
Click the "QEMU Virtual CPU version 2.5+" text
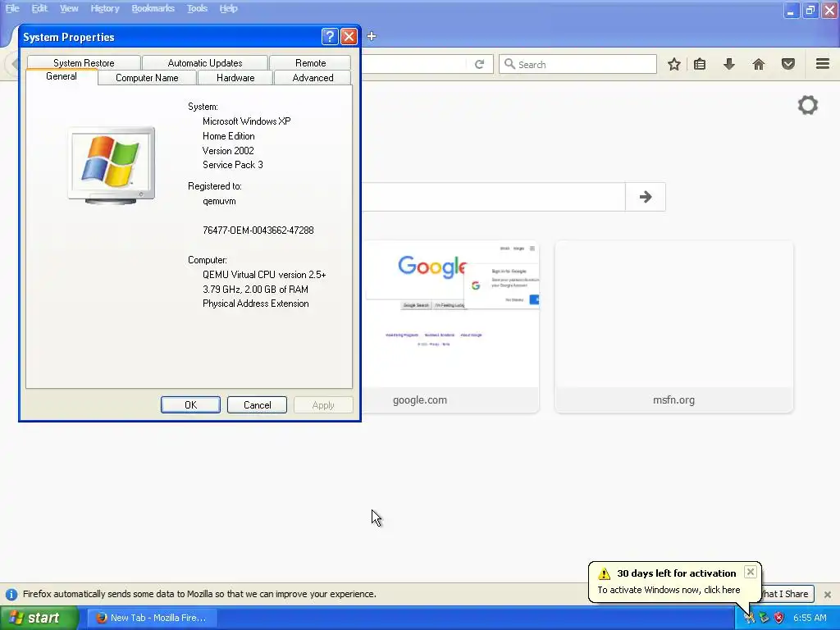264,275
